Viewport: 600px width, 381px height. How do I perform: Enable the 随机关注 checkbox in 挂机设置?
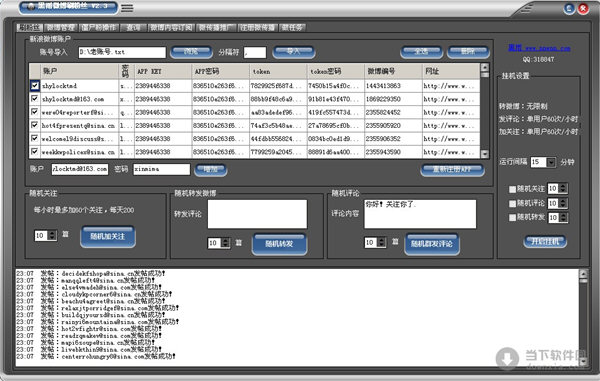point(512,189)
